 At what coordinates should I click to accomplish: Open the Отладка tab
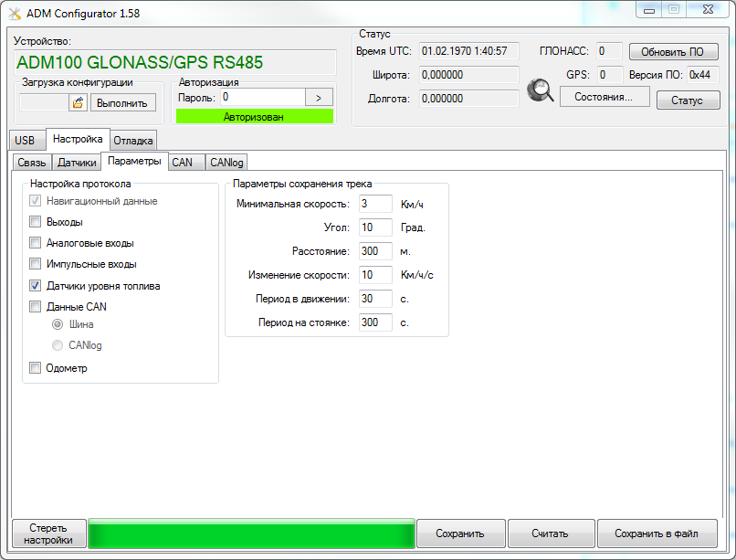pos(133,141)
